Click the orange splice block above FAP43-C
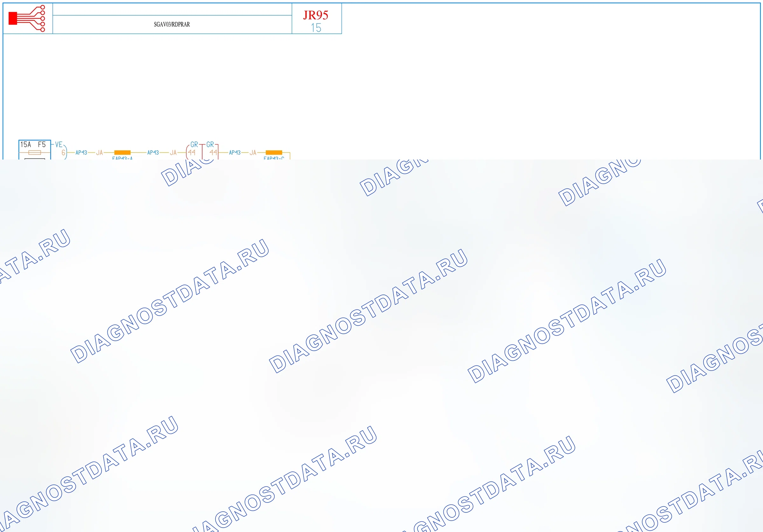Screen dimensions: 763x532 pos(274,153)
